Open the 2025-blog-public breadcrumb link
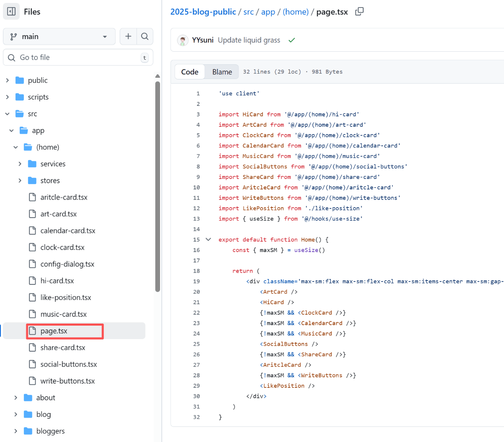Screen dimensions: 504x442 coord(203,12)
